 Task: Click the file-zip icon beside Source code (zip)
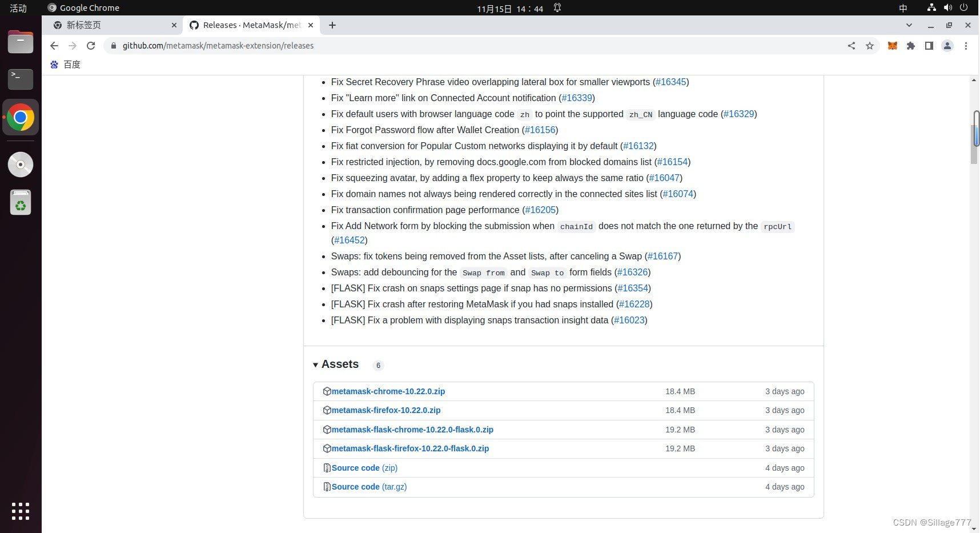pyautogui.click(x=327, y=468)
